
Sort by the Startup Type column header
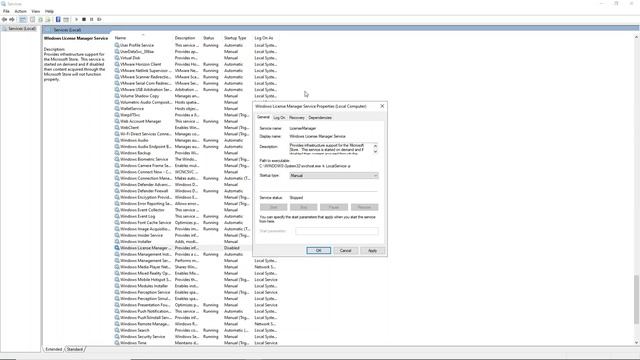pos(237,38)
